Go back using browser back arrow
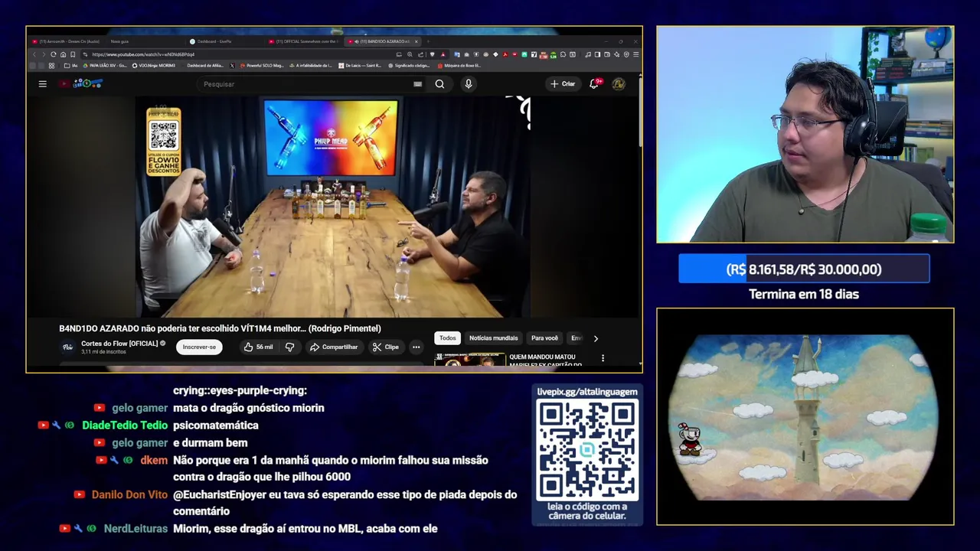980x551 pixels. pyautogui.click(x=34, y=54)
